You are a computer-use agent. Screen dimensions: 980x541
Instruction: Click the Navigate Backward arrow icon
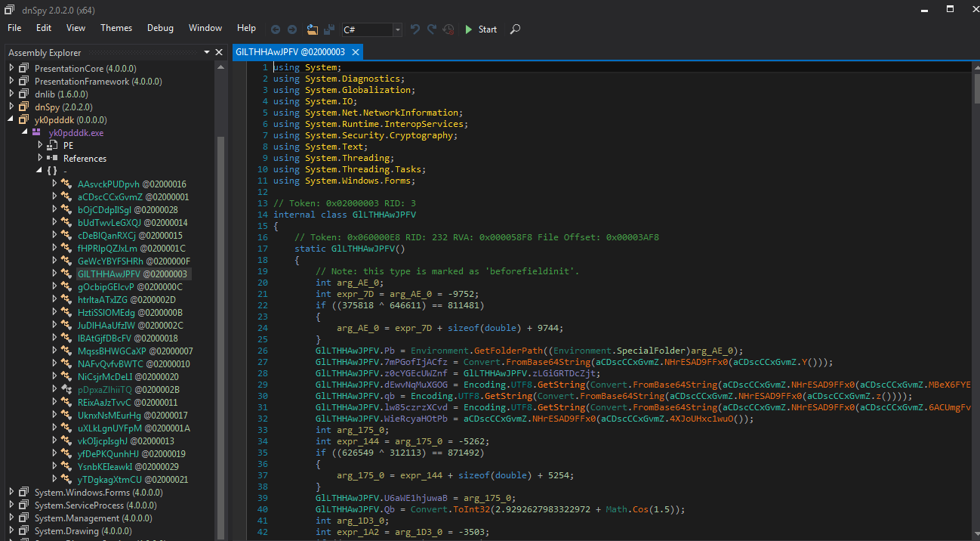pyautogui.click(x=276, y=29)
